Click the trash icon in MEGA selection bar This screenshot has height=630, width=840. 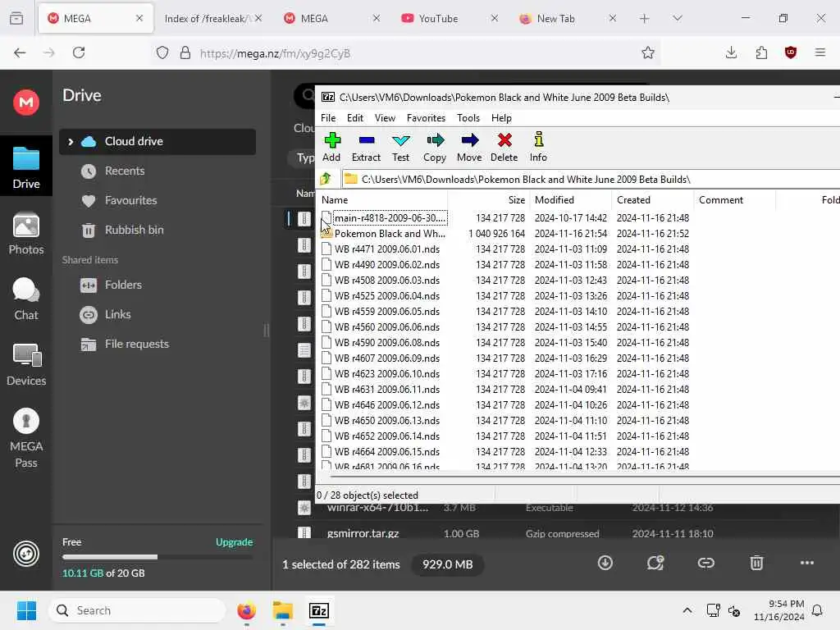click(756, 563)
